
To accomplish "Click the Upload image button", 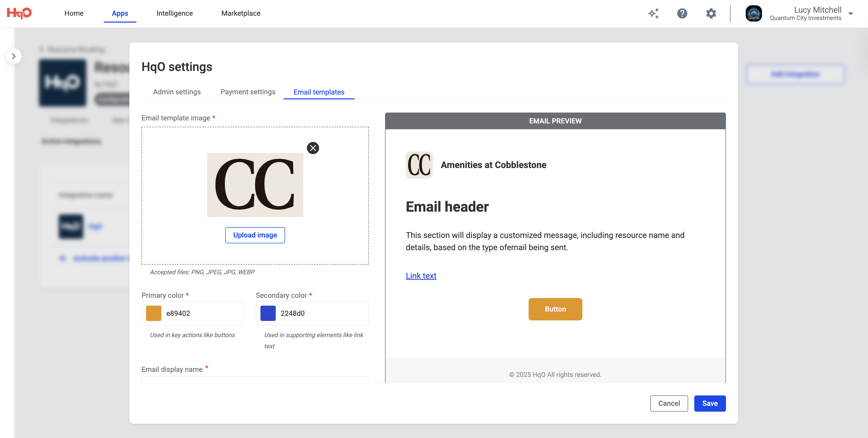I will click(x=255, y=235).
